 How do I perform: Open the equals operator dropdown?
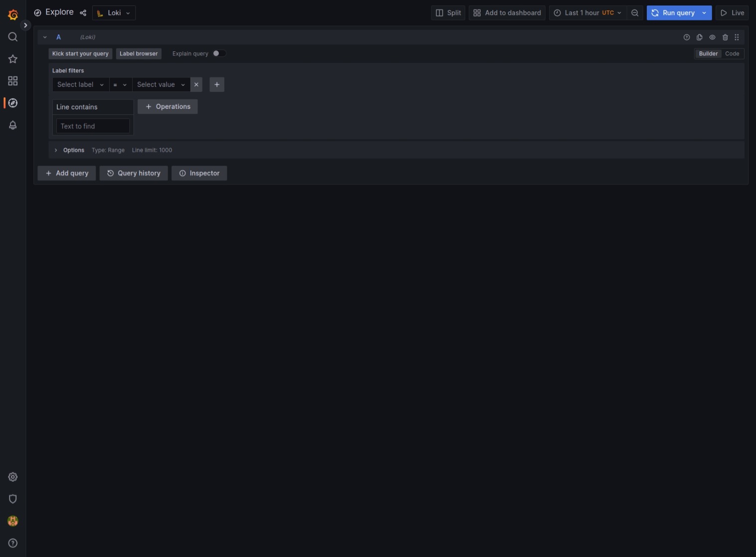click(x=120, y=85)
